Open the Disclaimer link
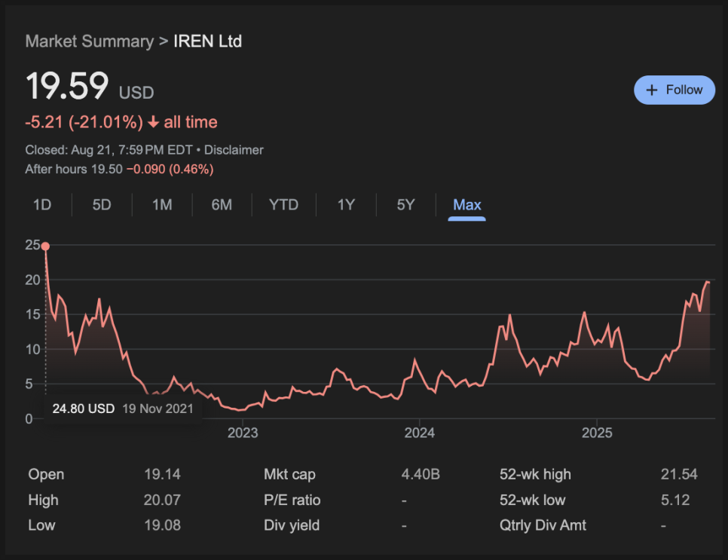Image resolution: width=728 pixels, height=560 pixels. 234,150
